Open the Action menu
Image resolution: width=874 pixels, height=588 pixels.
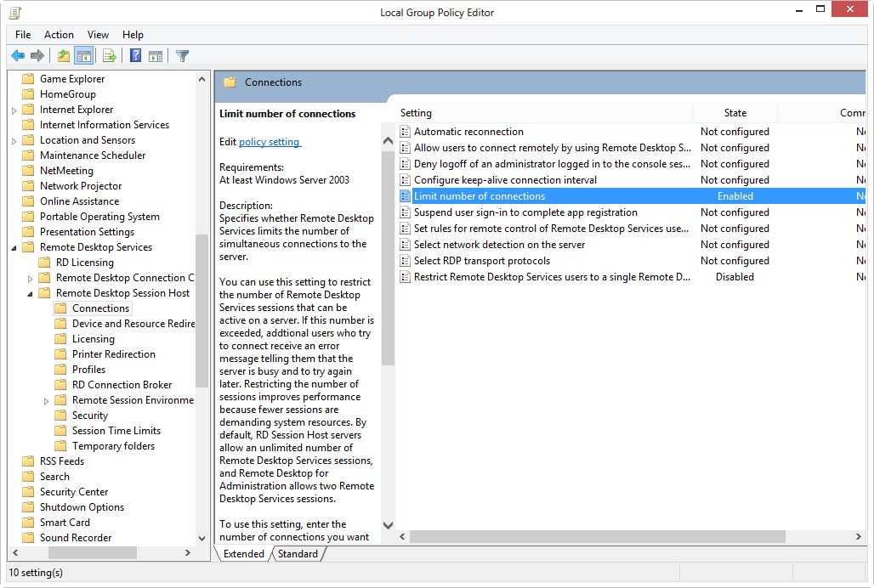58,35
